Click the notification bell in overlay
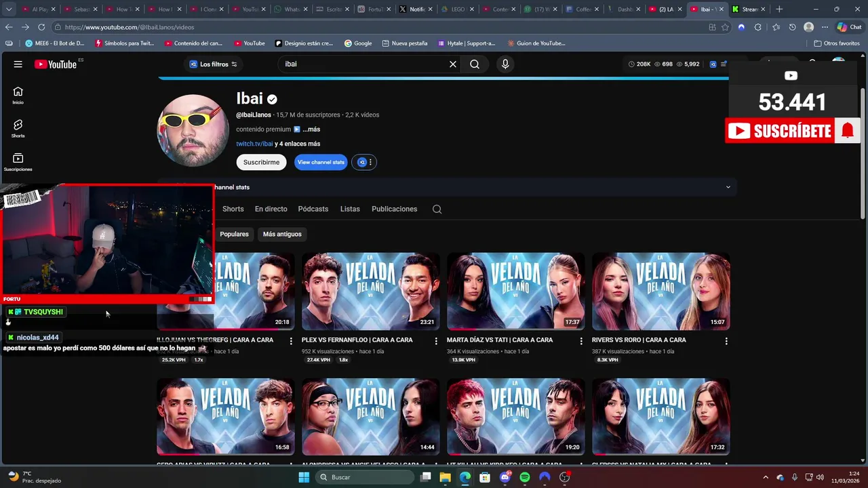 [847, 131]
